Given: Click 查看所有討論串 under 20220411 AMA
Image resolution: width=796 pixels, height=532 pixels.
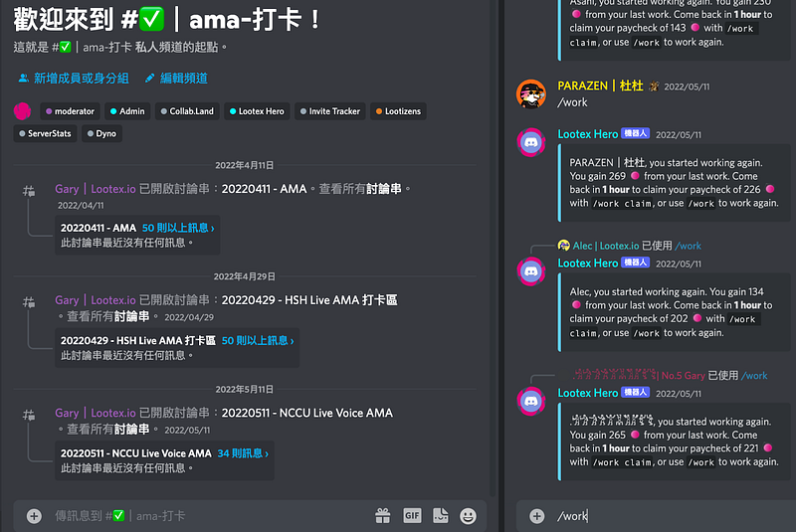Looking at the screenshot, I should [360, 189].
